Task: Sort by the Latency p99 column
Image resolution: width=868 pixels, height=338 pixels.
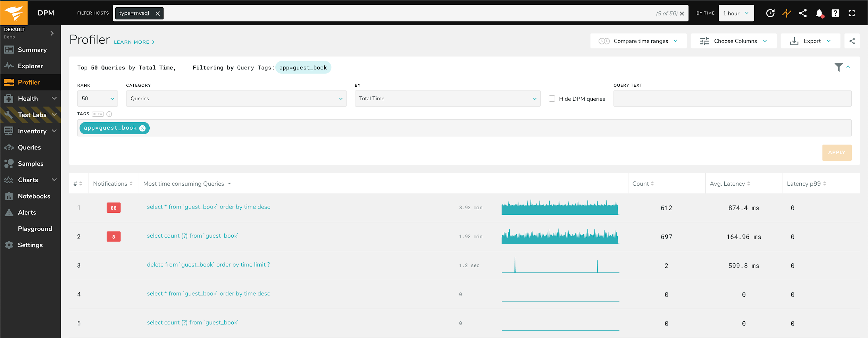Action: coord(806,184)
